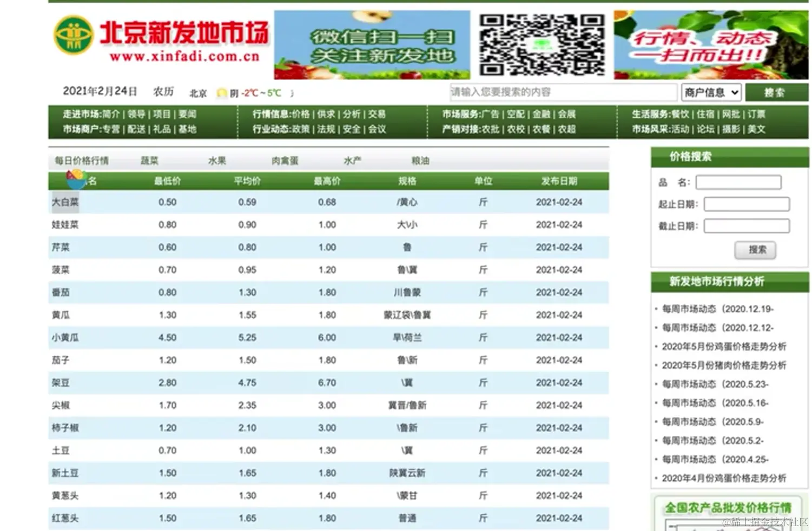Open the 商户信息 search type dropdown
The width and height of the screenshot is (812, 531).
[711, 92]
